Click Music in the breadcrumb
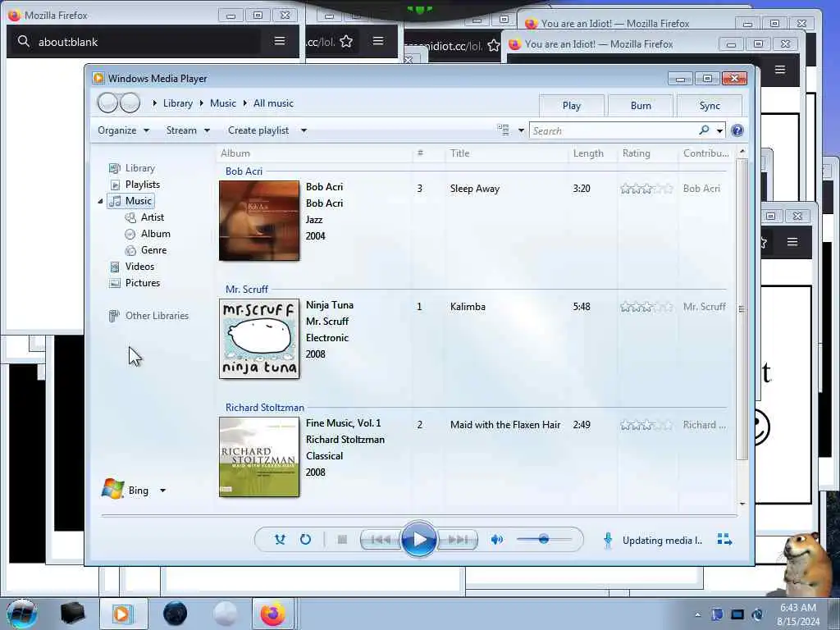Screen dimensions: 840x630 (223, 103)
